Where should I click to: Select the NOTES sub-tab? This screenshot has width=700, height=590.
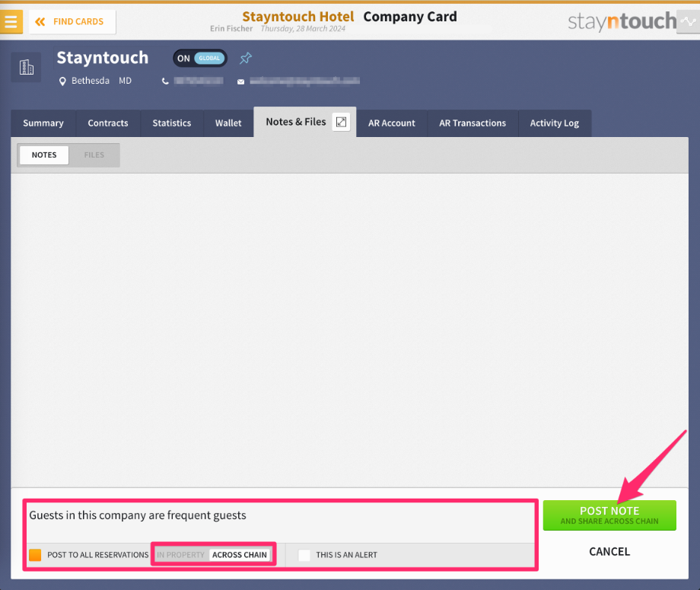click(x=44, y=155)
